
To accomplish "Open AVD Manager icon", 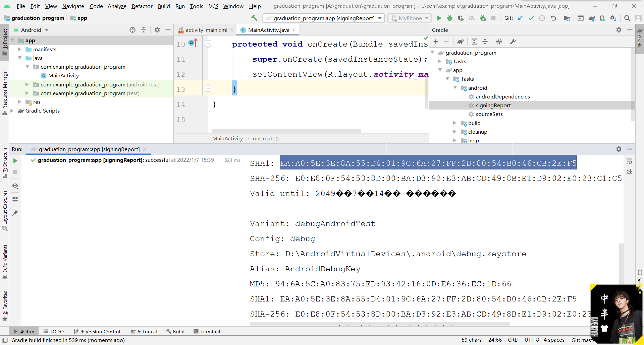I will coord(602,18).
